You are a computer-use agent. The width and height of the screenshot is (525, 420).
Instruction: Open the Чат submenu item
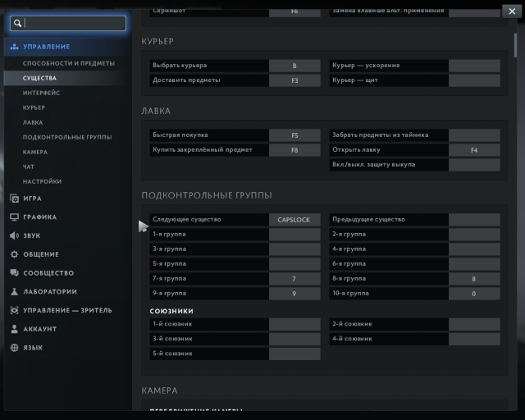[x=29, y=167]
